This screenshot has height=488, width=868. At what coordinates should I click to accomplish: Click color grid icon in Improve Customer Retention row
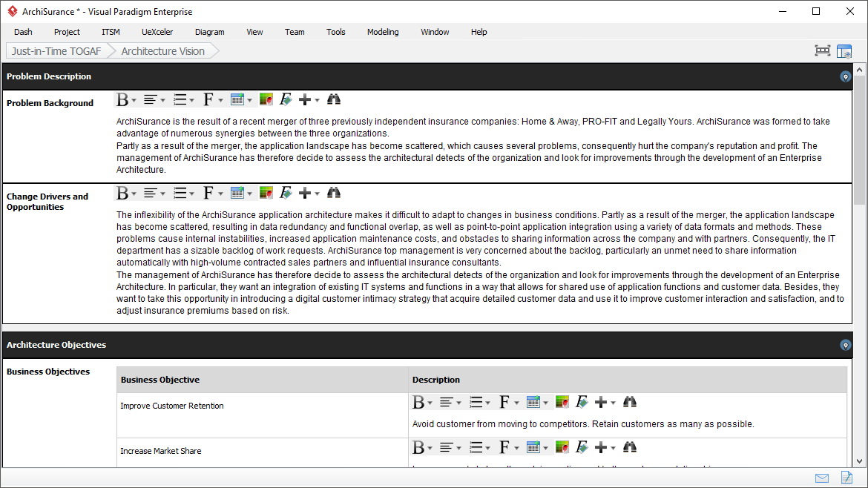(x=562, y=402)
